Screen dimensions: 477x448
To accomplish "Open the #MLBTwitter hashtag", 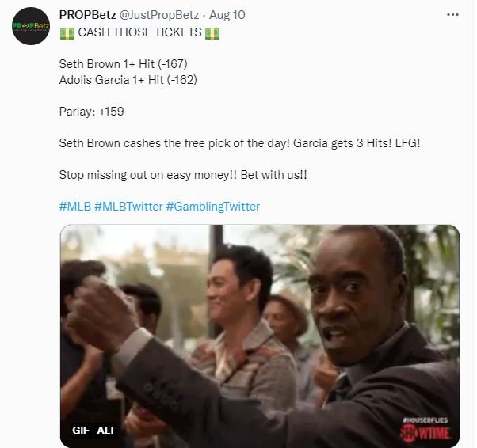I will (128, 207).
